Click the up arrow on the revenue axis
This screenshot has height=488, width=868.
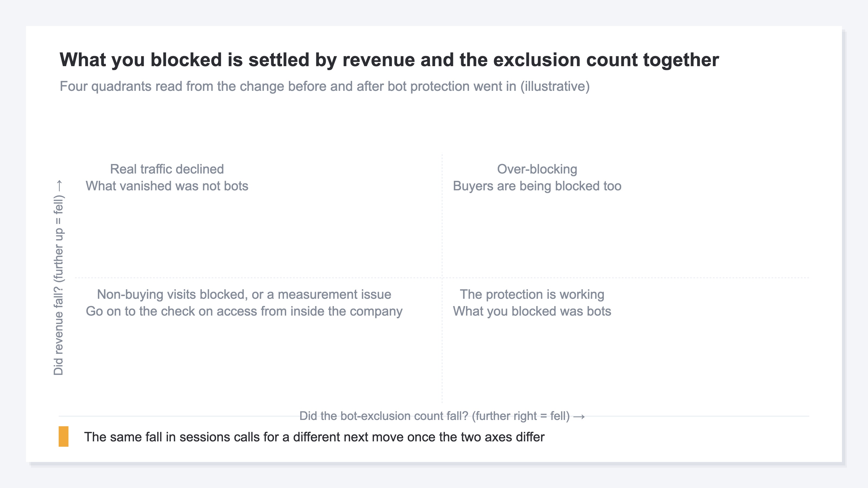[59, 185]
